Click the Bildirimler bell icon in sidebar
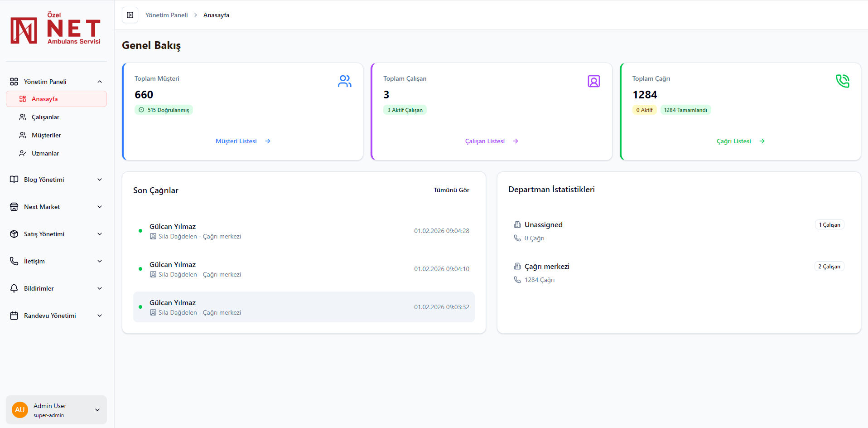This screenshot has height=428, width=868. click(14, 288)
